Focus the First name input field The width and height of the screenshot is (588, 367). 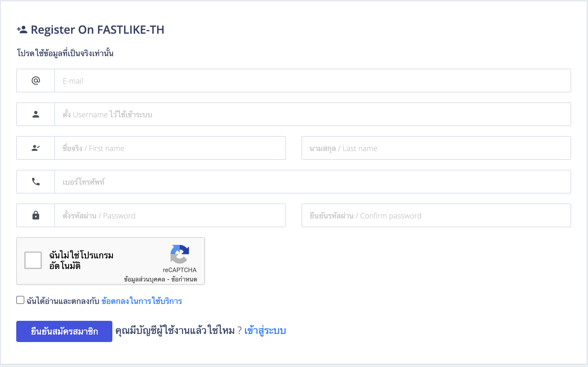170,148
